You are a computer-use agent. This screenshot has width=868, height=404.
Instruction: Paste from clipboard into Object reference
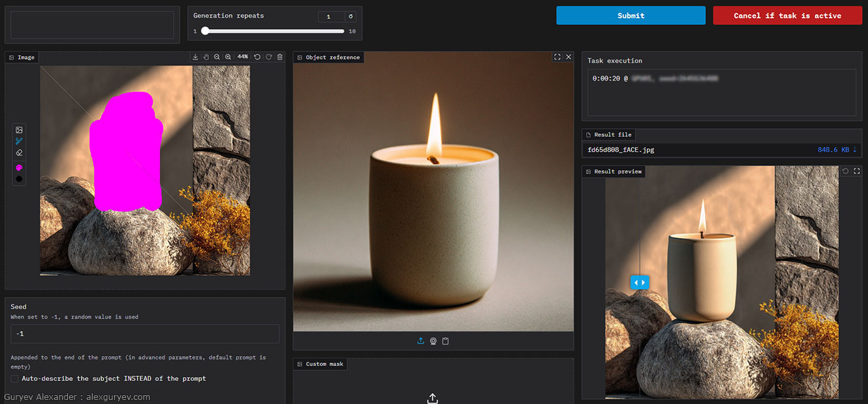[446, 341]
